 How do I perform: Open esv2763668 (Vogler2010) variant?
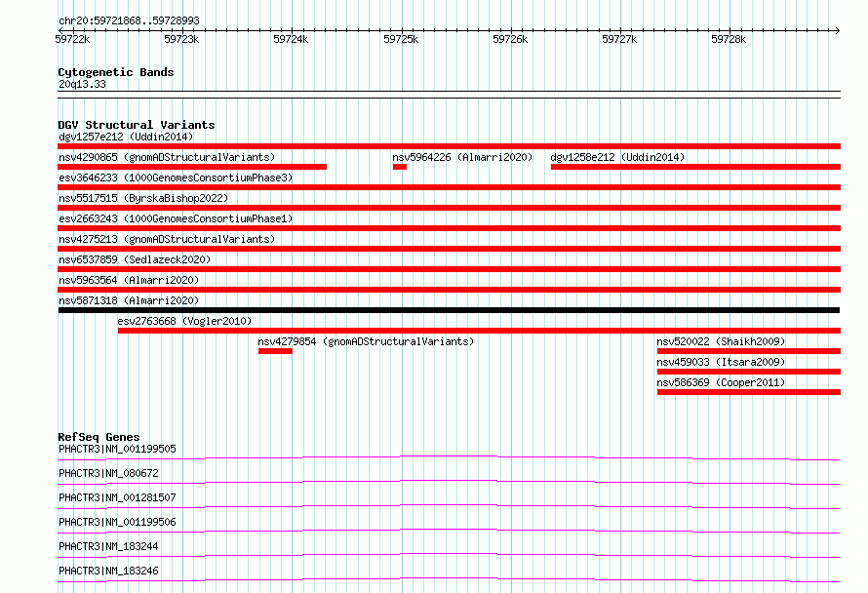click(184, 321)
